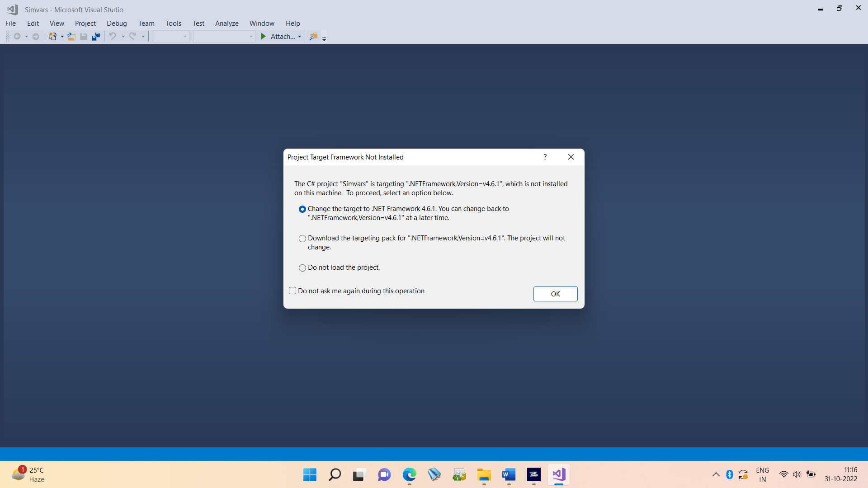Screen dimensions: 868x488
Task: Open the Debug menu
Action: (x=117, y=23)
